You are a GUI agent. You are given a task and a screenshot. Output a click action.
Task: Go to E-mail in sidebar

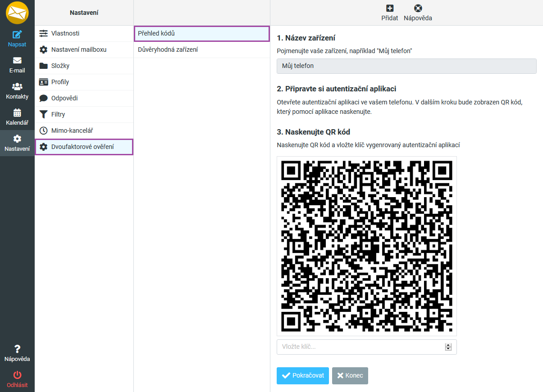pyautogui.click(x=17, y=65)
